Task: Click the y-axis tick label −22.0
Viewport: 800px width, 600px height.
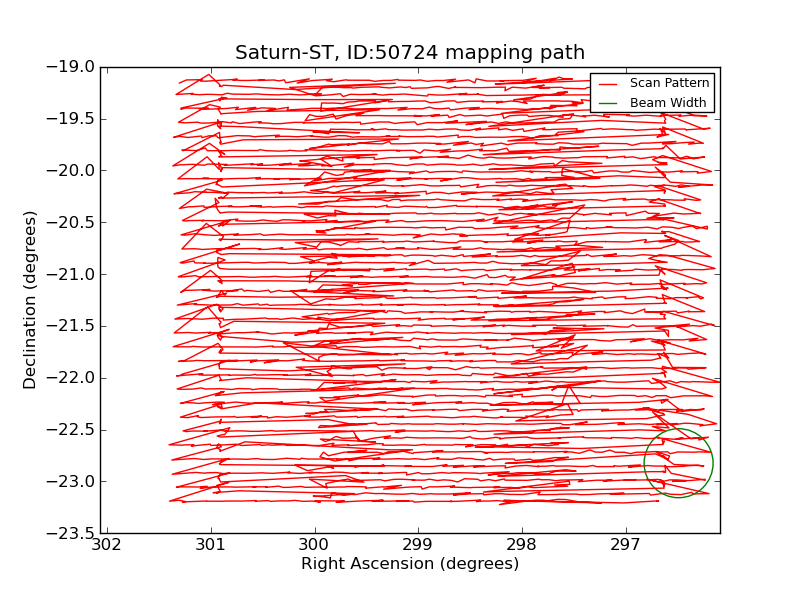Action: 70,378
